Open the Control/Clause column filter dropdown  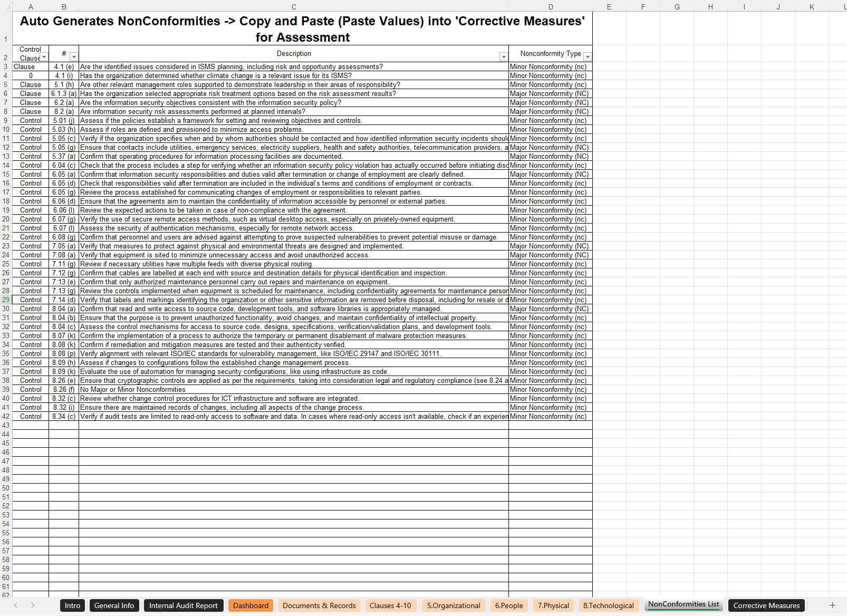(44, 57)
